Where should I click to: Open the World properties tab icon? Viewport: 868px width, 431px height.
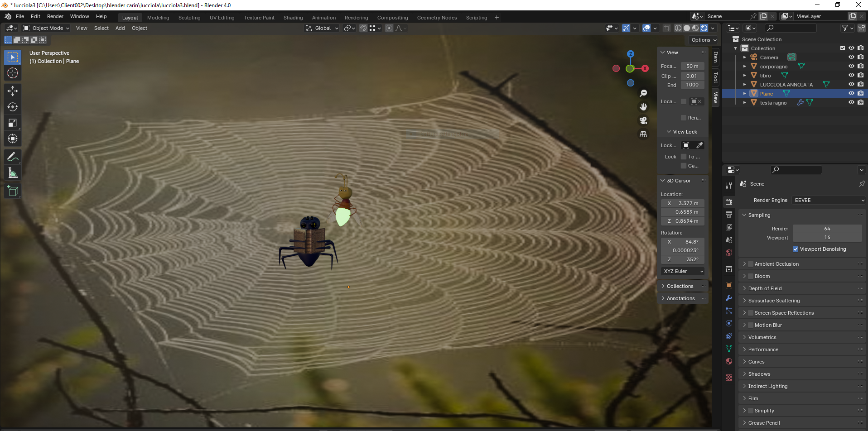[729, 253]
